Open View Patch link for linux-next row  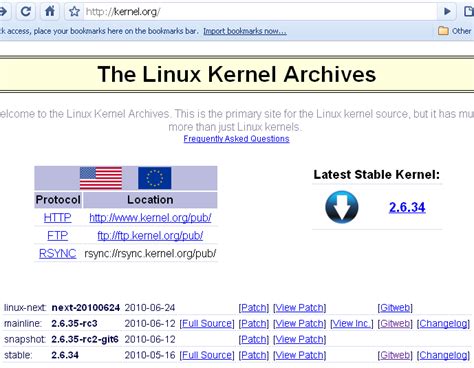tap(299, 308)
